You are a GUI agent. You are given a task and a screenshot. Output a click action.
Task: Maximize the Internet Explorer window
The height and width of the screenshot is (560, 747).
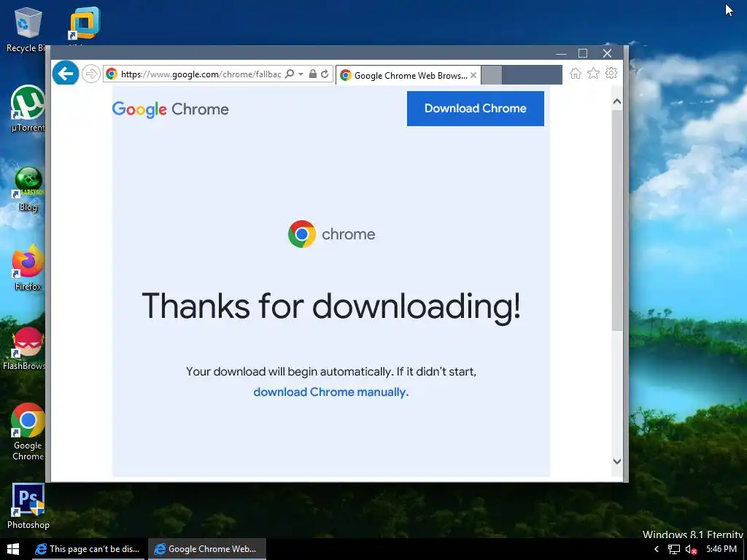point(583,52)
